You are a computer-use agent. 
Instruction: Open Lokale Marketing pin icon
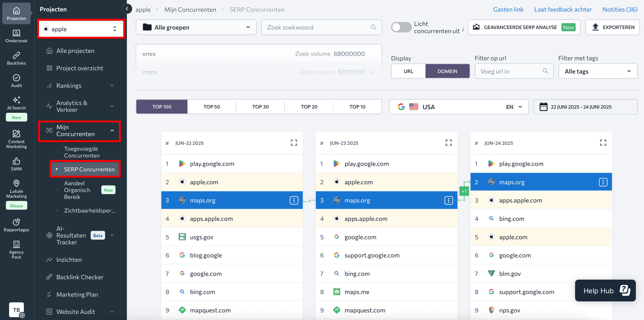pos(16,183)
